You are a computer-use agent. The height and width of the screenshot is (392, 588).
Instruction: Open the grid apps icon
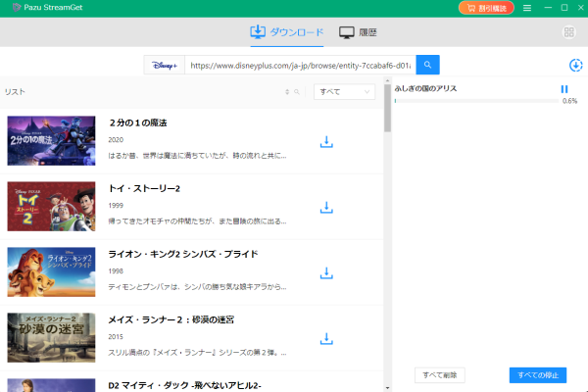[568, 32]
